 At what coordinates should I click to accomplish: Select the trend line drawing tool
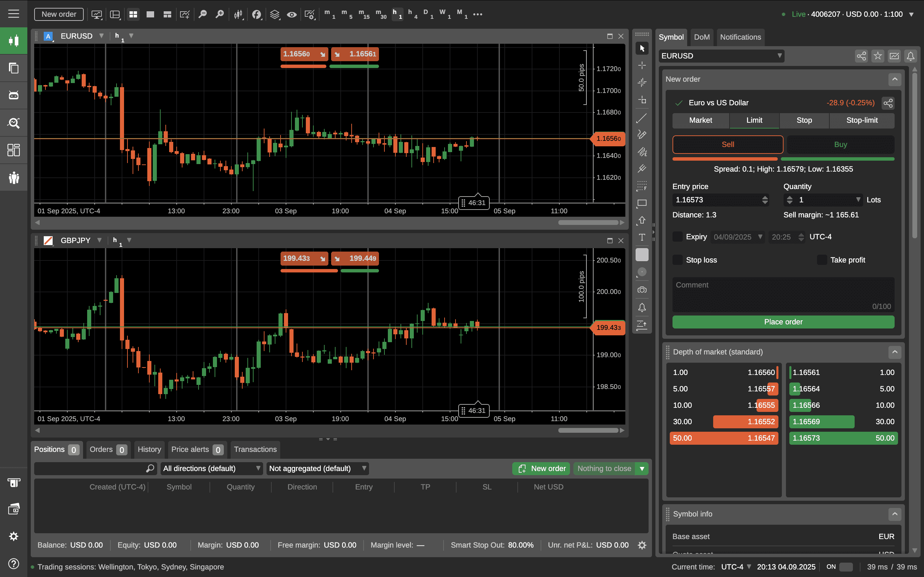pyautogui.click(x=642, y=118)
